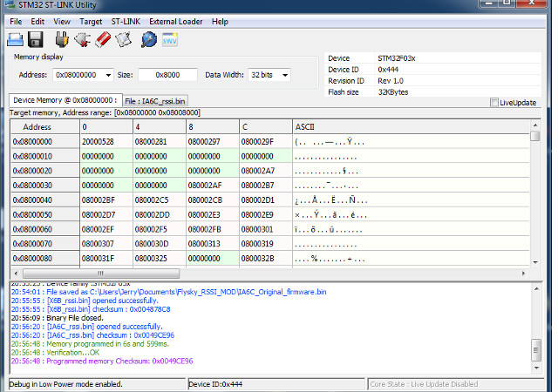558x392 pixels.
Task: Click log pane scrollbar down arrow
Action: (537, 368)
